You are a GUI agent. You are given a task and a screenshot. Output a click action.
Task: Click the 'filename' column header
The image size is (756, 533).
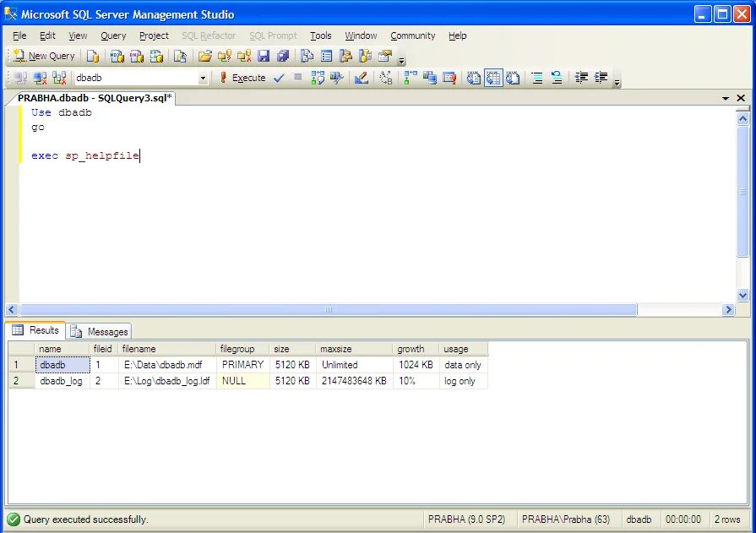tap(166, 349)
